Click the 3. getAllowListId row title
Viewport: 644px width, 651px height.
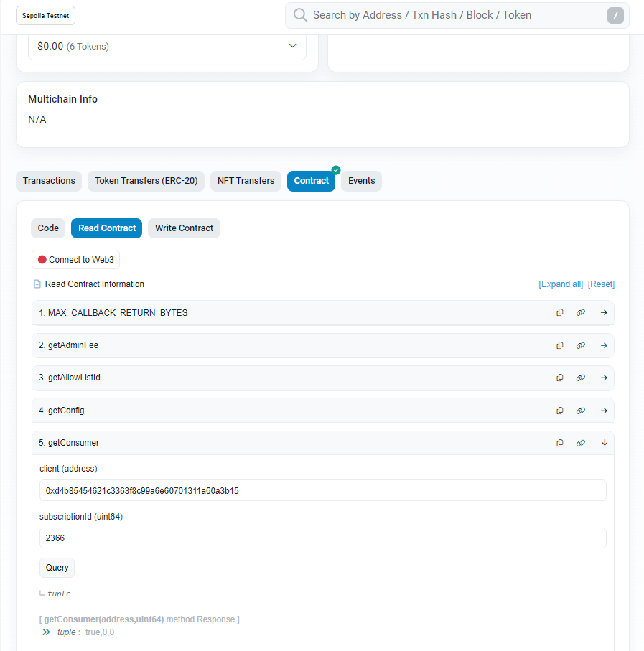(x=70, y=378)
